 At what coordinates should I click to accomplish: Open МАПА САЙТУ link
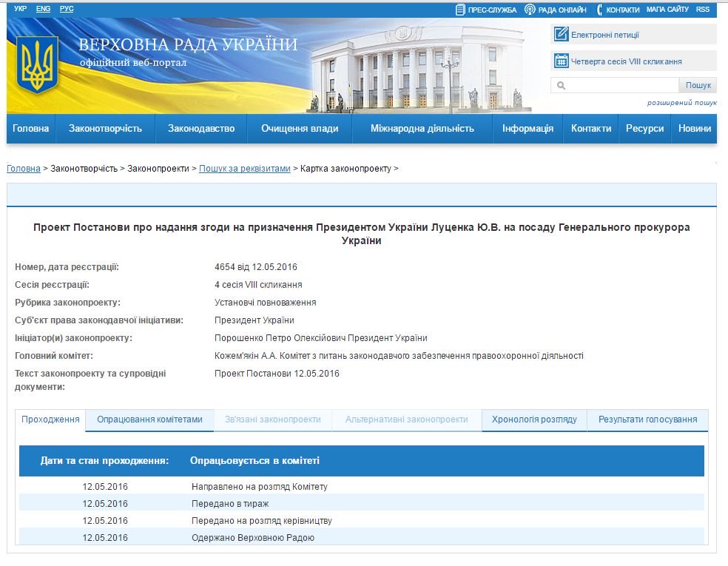pyautogui.click(x=667, y=10)
